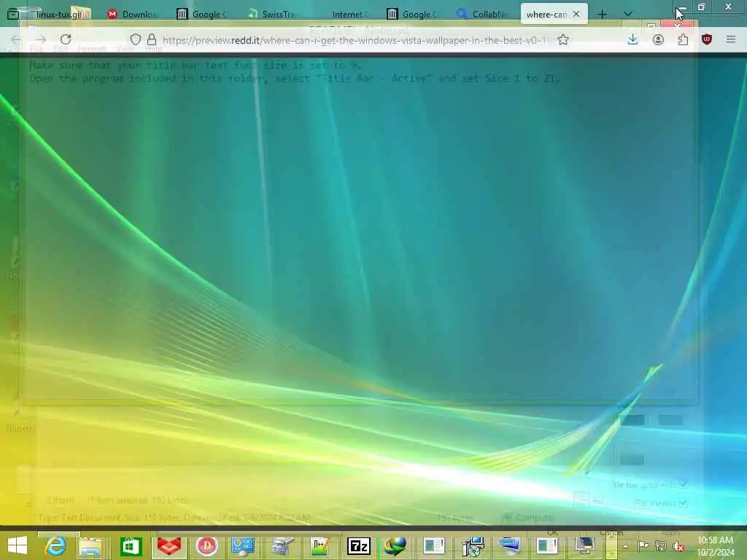Open Internet Download Manager globe taskbar icon
The image size is (747, 560).
click(x=395, y=545)
